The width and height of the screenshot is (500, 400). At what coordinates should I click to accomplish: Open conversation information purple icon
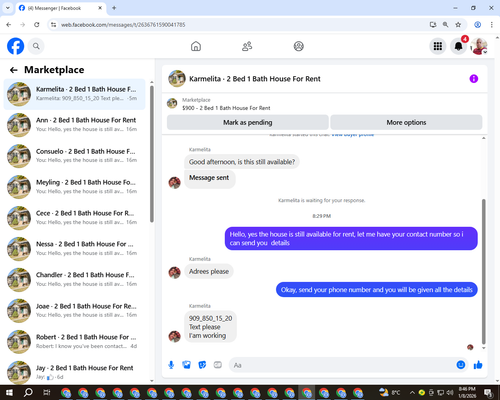tap(474, 79)
